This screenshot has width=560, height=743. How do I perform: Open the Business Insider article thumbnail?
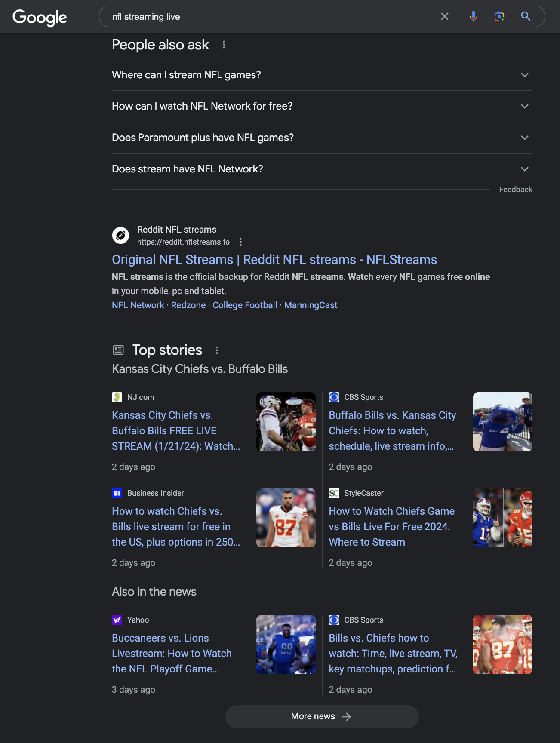[x=286, y=518]
